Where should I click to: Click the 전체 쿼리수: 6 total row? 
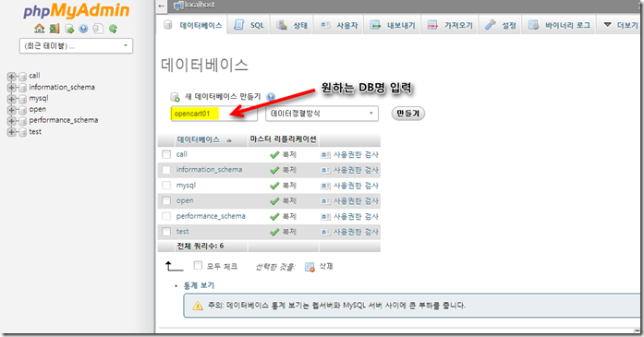pos(269,246)
